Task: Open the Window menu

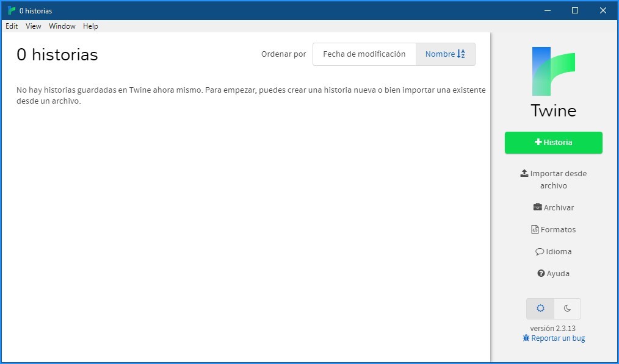Action: [62, 26]
